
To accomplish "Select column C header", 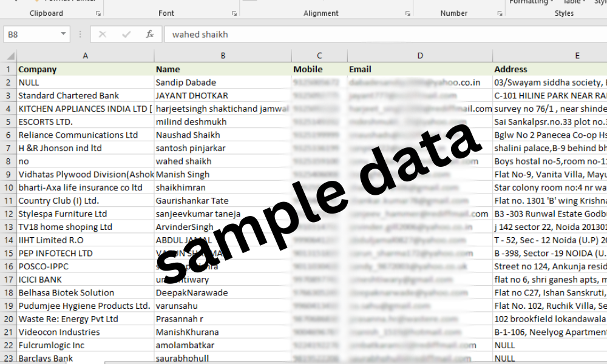I will (x=319, y=56).
